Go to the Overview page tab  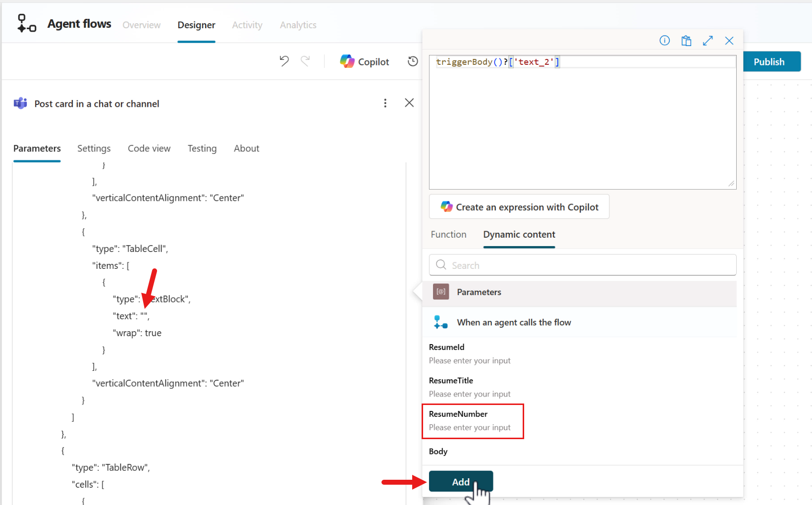pos(141,25)
